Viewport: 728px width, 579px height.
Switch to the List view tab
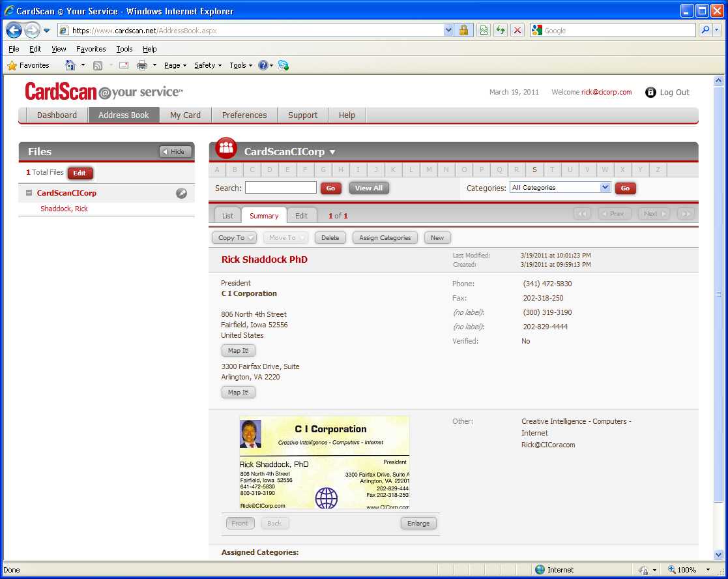pyautogui.click(x=227, y=216)
